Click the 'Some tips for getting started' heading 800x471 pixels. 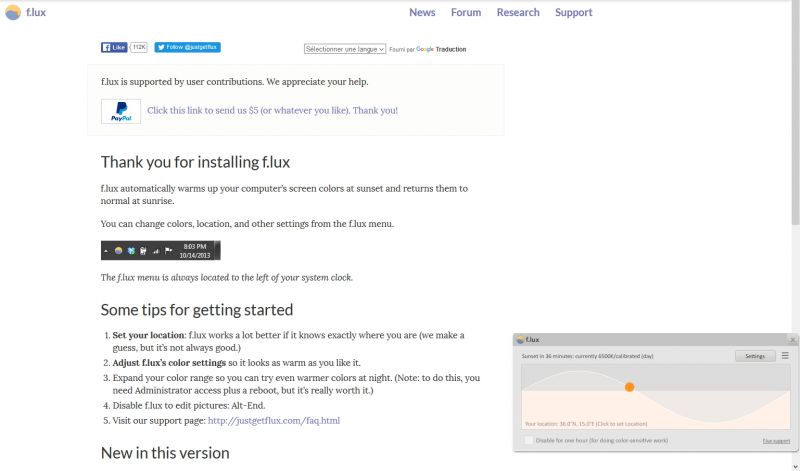pyautogui.click(x=197, y=310)
